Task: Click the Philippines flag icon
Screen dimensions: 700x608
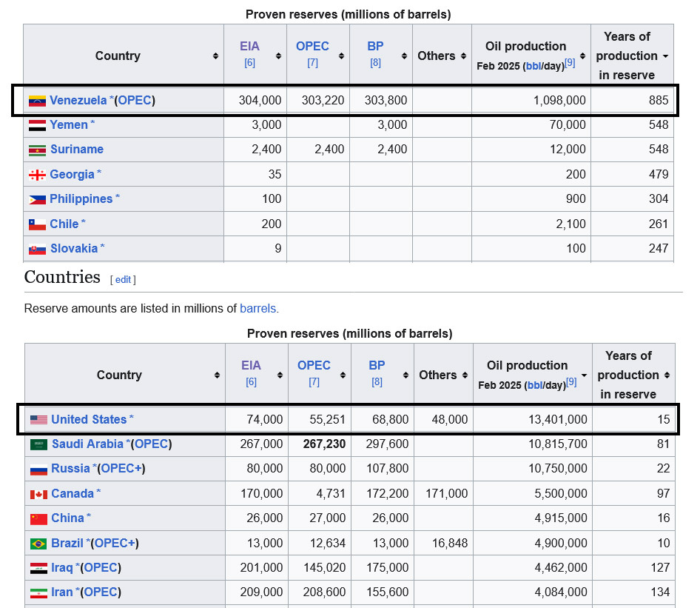Action: pyautogui.click(x=37, y=199)
